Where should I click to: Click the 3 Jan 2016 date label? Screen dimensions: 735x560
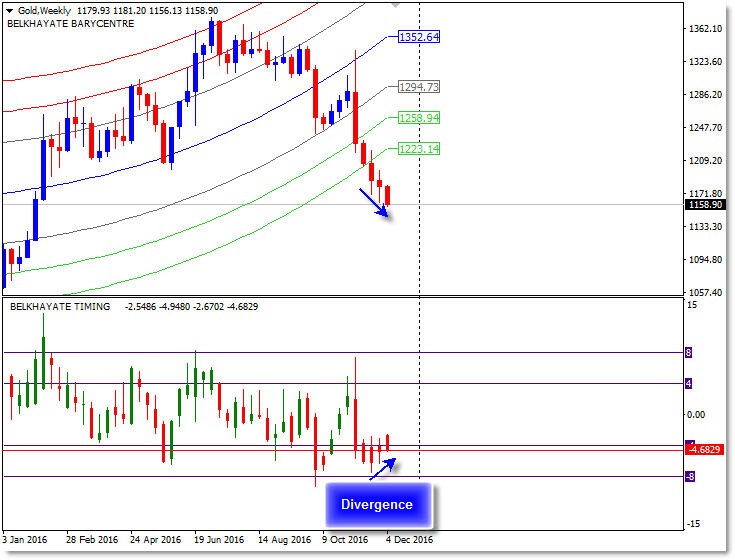pos(25,539)
